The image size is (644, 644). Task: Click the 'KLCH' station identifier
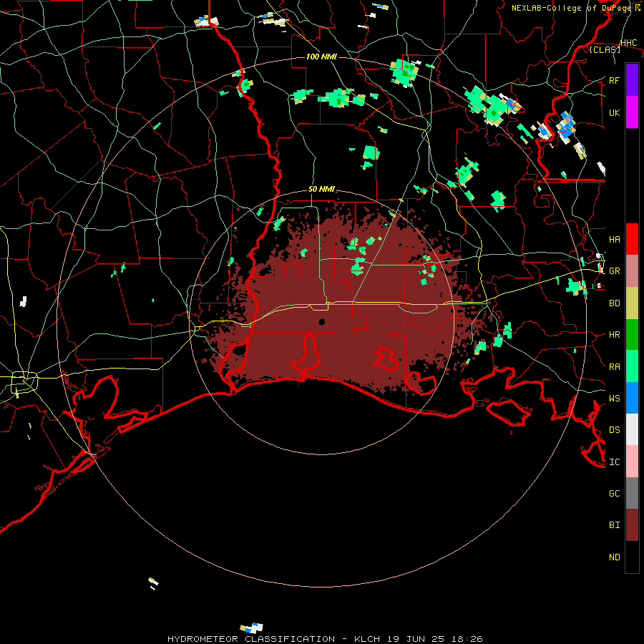[368, 639]
